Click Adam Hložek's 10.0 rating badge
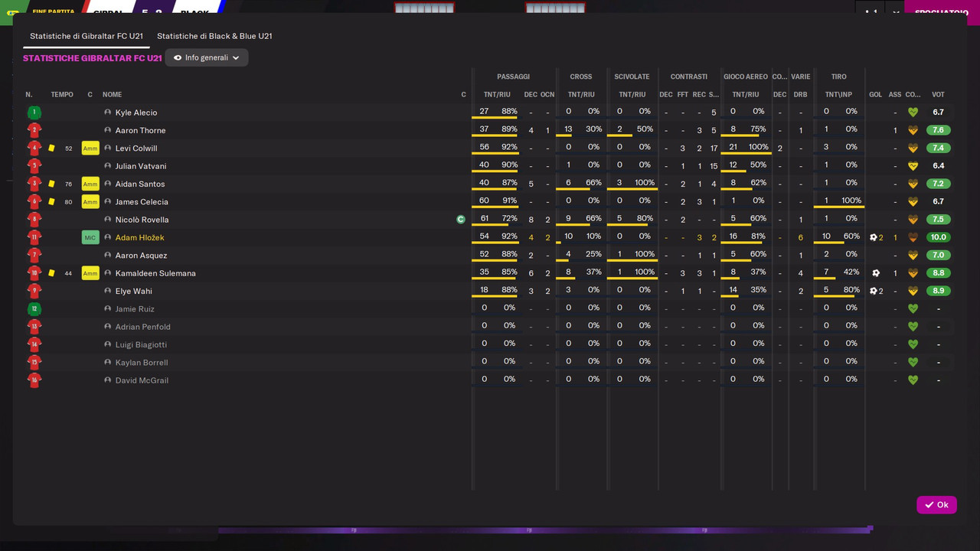This screenshot has width=980, height=551. point(938,237)
